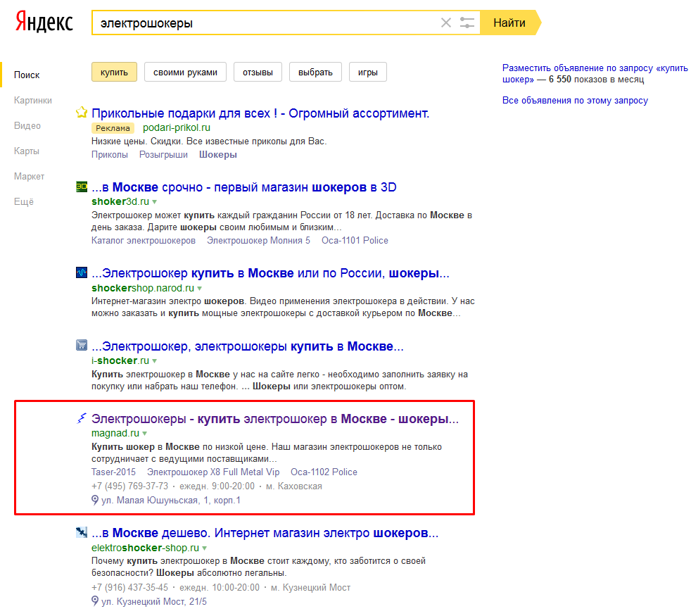
Task: Open 'Электрошокер купить в Москве или по России' result
Action: (271, 273)
